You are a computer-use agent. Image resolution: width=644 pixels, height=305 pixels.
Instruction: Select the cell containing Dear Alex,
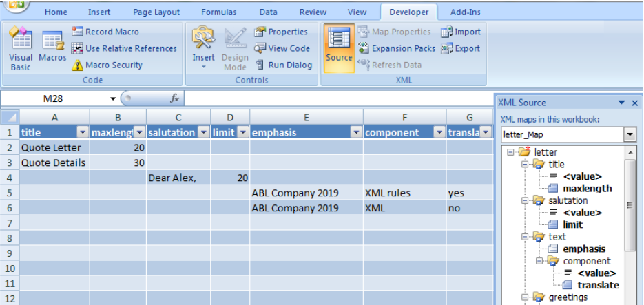tap(178, 178)
